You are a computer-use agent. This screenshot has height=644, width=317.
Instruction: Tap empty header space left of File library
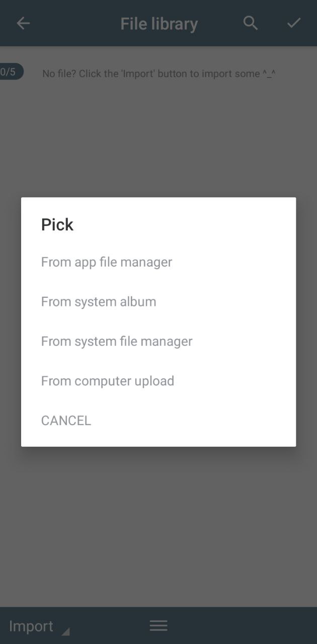(x=75, y=23)
